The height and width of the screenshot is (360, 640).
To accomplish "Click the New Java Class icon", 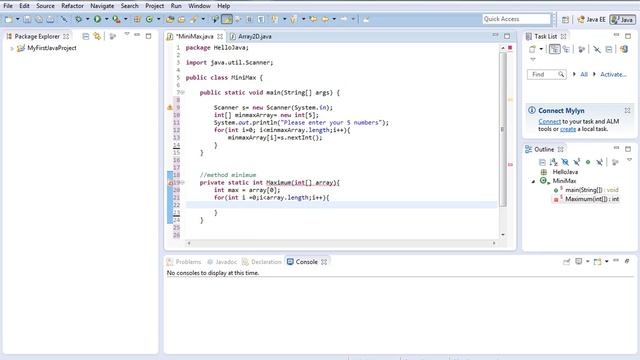I will 150,19.
